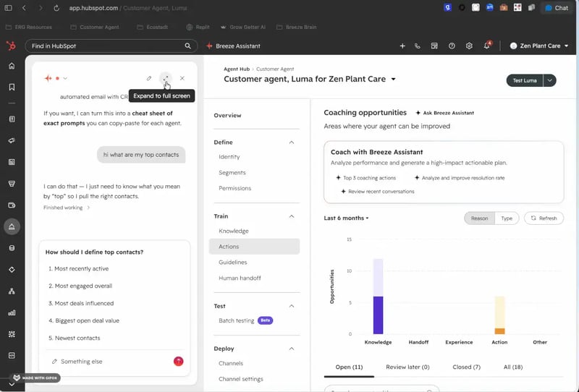Screen dimensions: 579x392
Task: Open the Channels menu item
Action: [x=231, y=363]
